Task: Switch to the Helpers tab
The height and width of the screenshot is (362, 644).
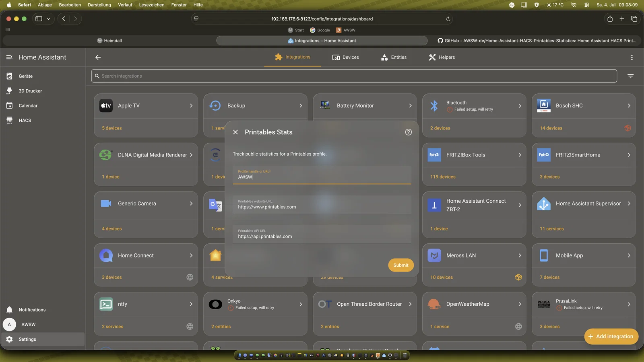Action: 442,58
